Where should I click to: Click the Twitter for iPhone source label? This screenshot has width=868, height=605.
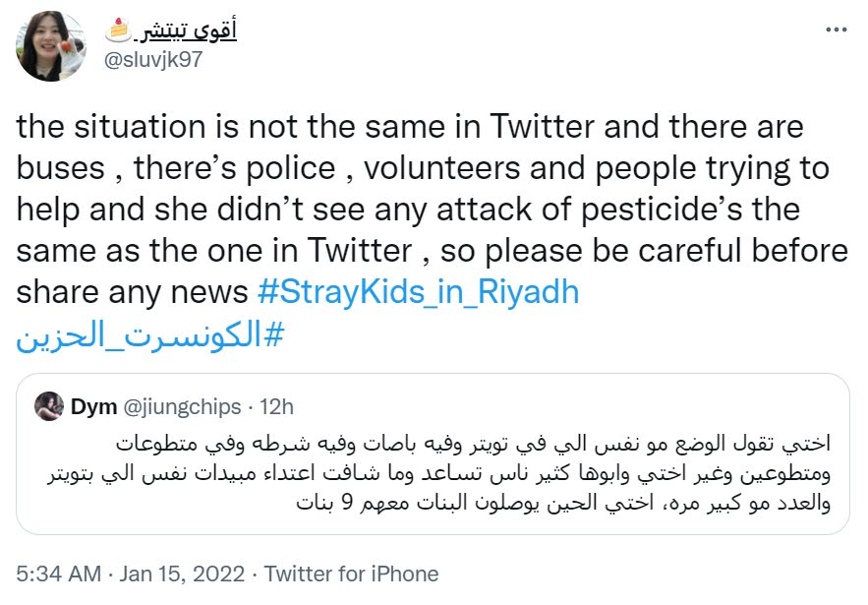352,574
